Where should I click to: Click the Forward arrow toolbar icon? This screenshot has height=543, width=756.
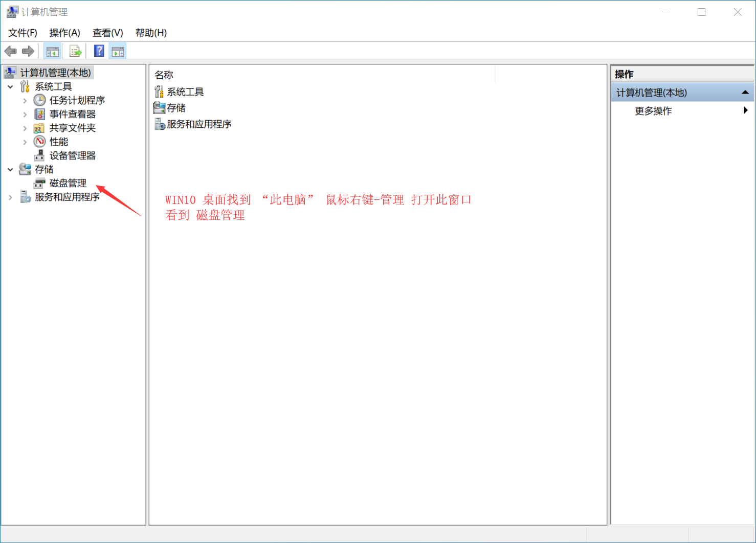coord(28,51)
